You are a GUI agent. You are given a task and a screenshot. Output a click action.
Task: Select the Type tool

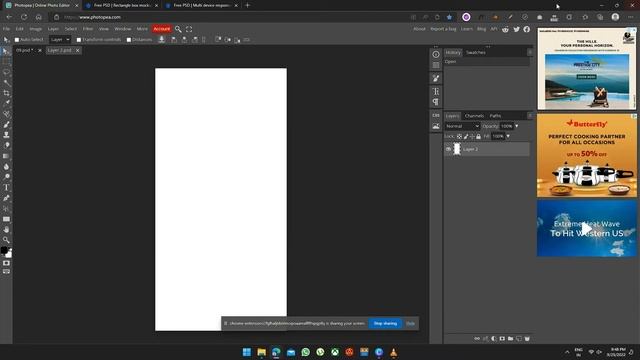click(x=6, y=188)
